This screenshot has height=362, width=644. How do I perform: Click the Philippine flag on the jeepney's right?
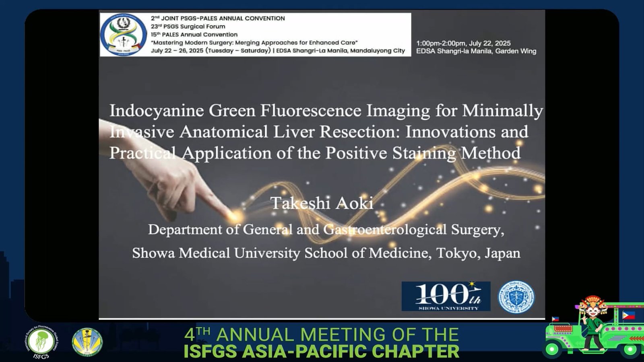(628, 315)
